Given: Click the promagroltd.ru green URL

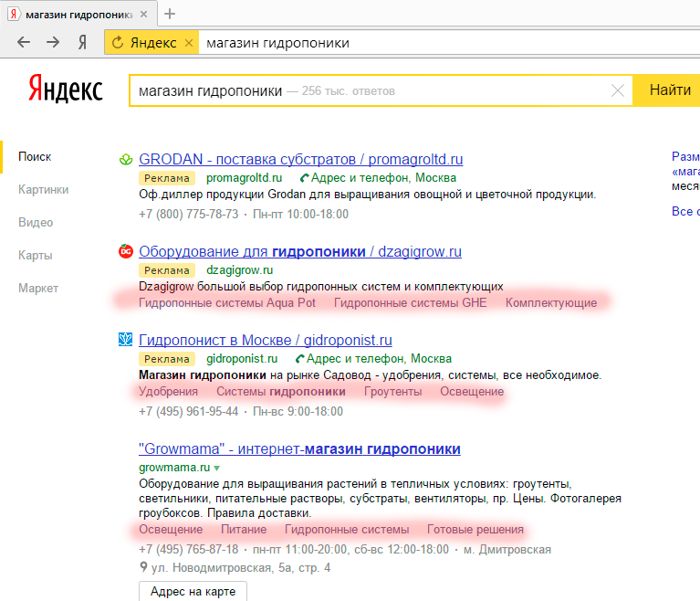Looking at the screenshot, I should (x=245, y=178).
